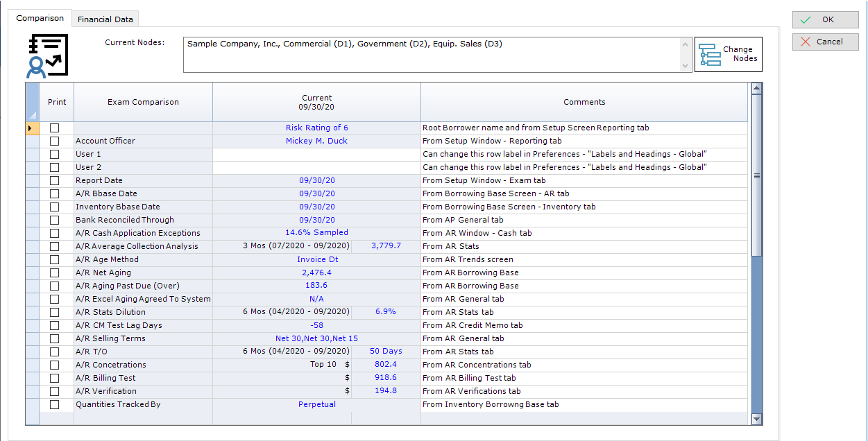Tick Print checkbox for Quantities Tracked By
The height and width of the screenshot is (441, 868).
(55, 405)
